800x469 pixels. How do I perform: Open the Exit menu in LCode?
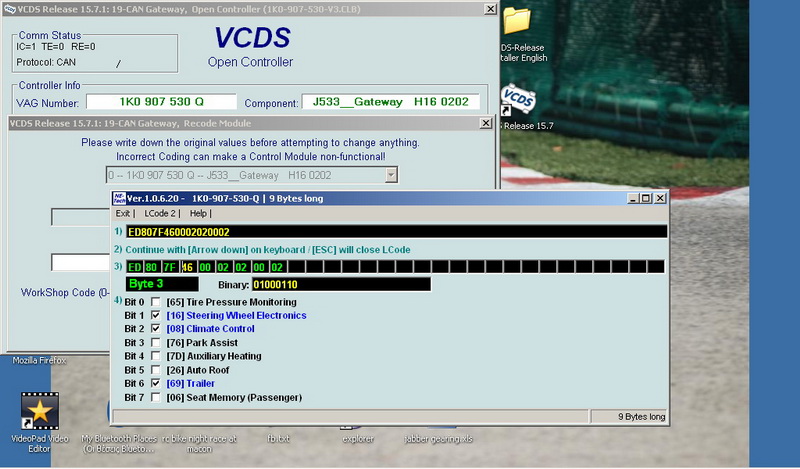coord(122,213)
